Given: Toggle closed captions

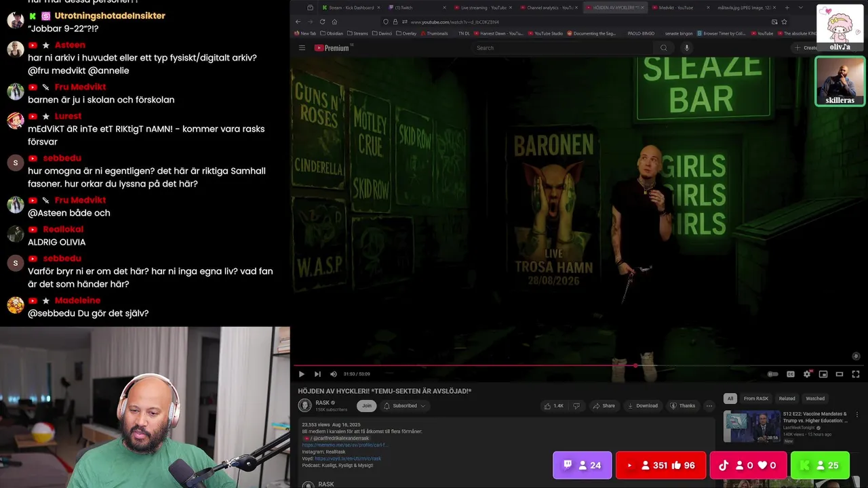Looking at the screenshot, I should coord(791,374).
